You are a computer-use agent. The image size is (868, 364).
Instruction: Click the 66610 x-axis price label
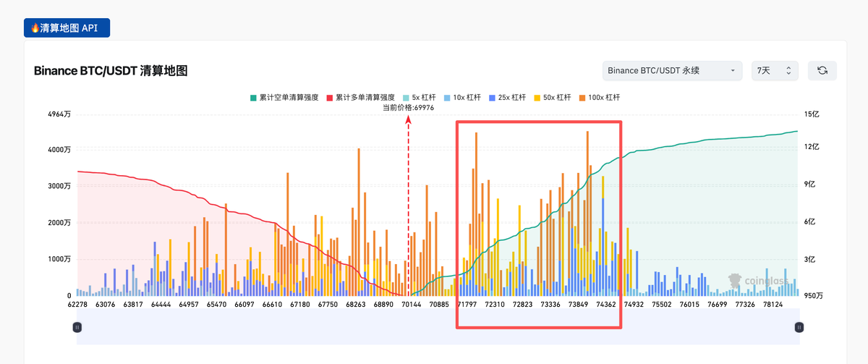point(272,305)
